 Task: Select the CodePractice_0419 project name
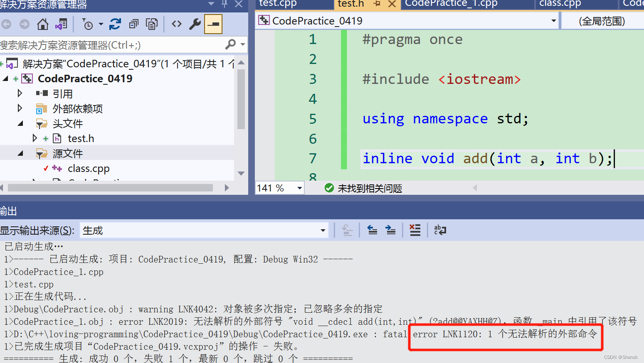click(85, 78)
